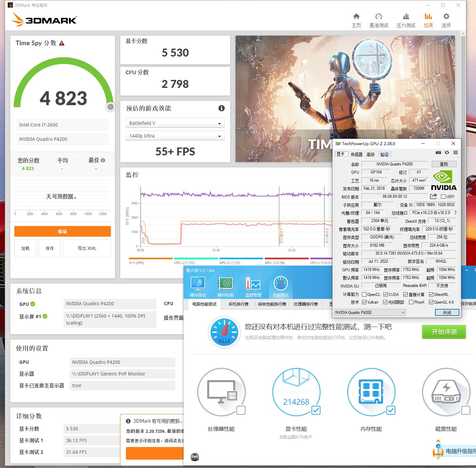476x468 pixels.
Task: Click the 保存 button
Action: (50, 248)
